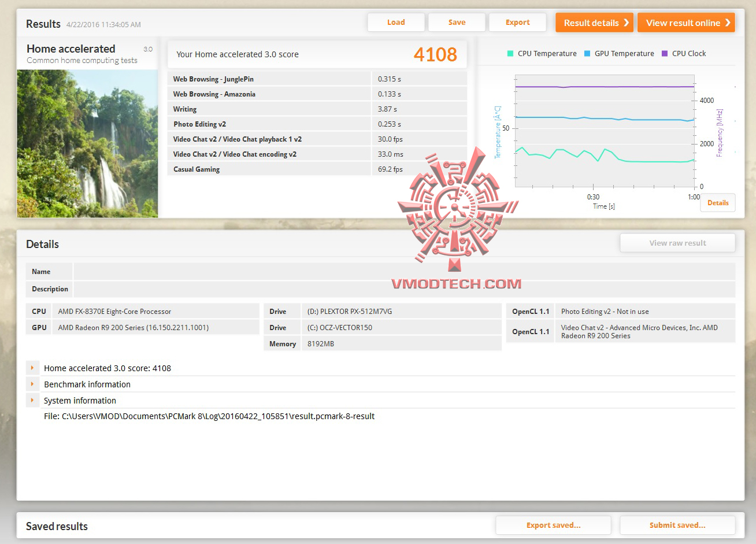Image resolution: width=756 pixels, height=544 pixels.
Task: Click the Load button
Action: click(x=396, y=23)
